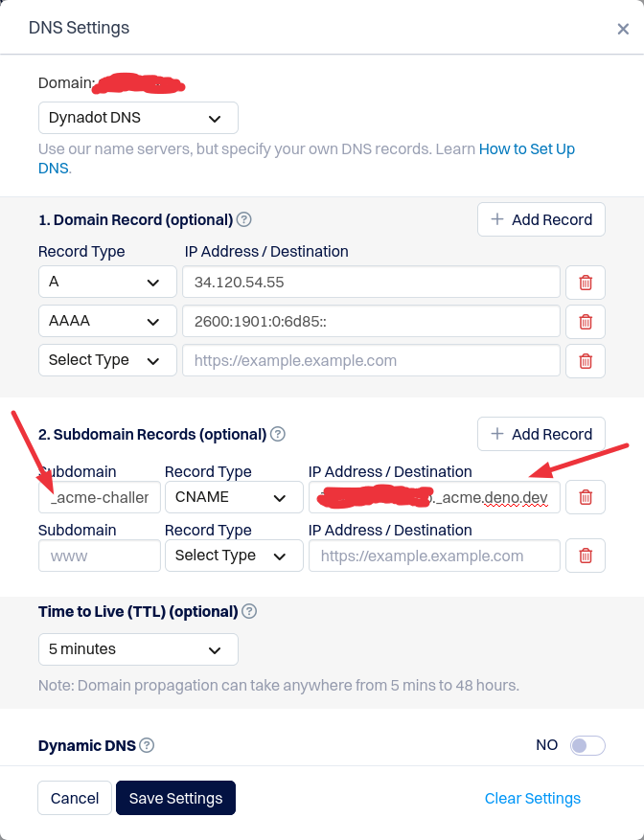Viewport: 644px width, 840px height.
Task: Delete the _acme-challenge CNAME subdomain record
Action: point(585,497)
